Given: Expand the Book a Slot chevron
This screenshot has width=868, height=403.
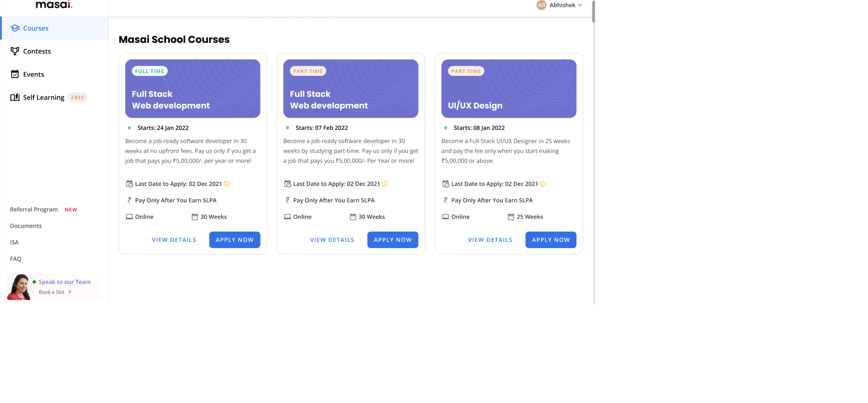Looking at the screenshot, I should pyautogui.click(x=70, y=292).
